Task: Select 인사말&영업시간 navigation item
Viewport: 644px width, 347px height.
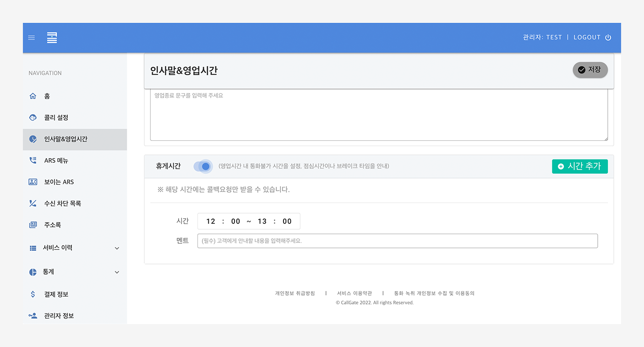Action: [75, 139]
